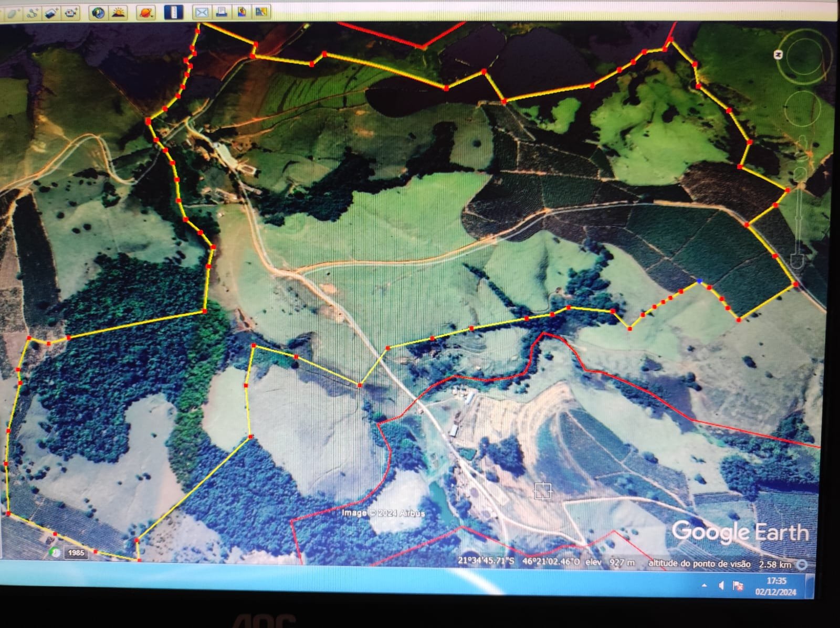Click the 1985 historical imagery date button
This screenshot has width=840, height=628.
(x=76, y=553)
